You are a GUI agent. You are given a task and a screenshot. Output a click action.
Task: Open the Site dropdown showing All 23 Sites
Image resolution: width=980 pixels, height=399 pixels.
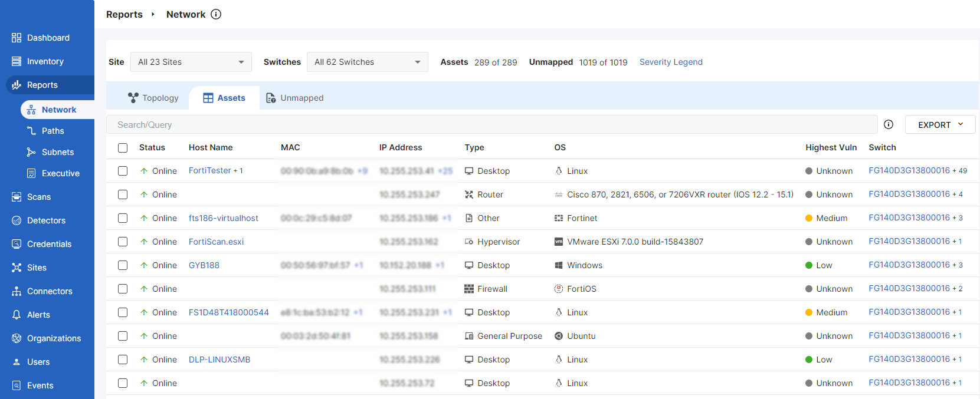[191, 62]
